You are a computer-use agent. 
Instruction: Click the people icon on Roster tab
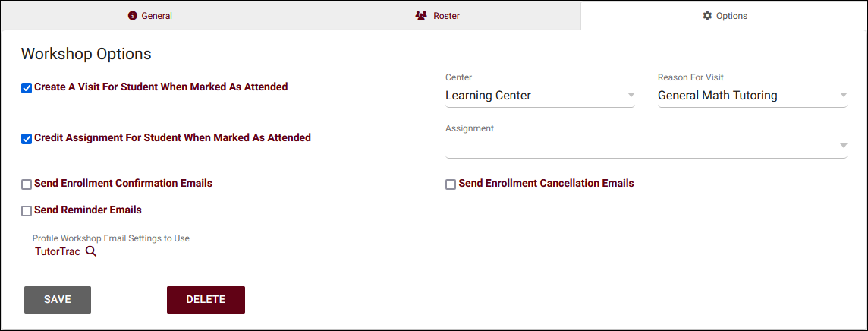[x=421, y=16]
